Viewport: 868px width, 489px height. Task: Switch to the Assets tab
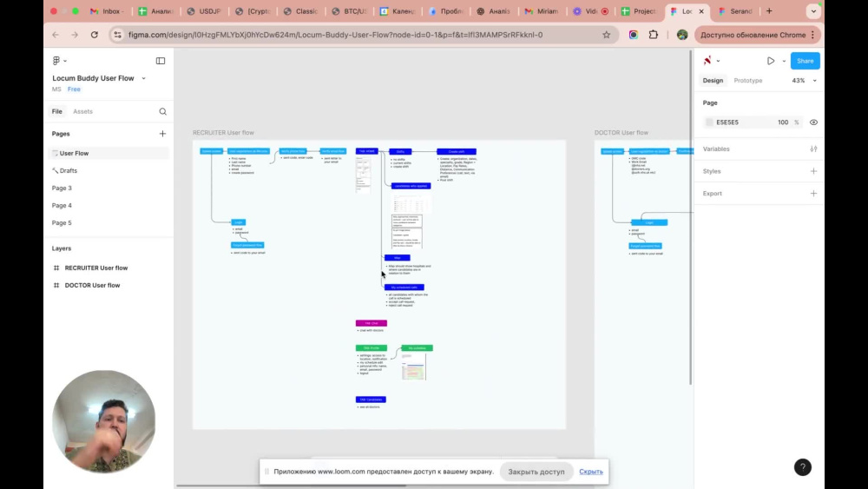pos(83,111)
